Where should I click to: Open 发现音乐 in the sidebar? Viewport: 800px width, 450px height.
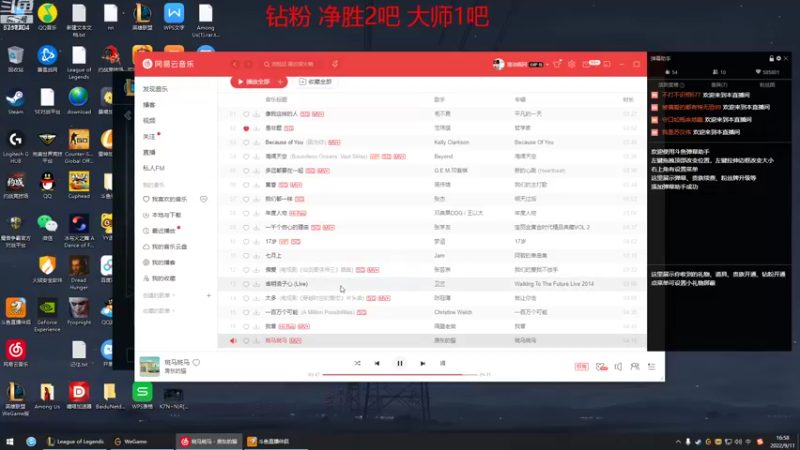coord(155,89)
